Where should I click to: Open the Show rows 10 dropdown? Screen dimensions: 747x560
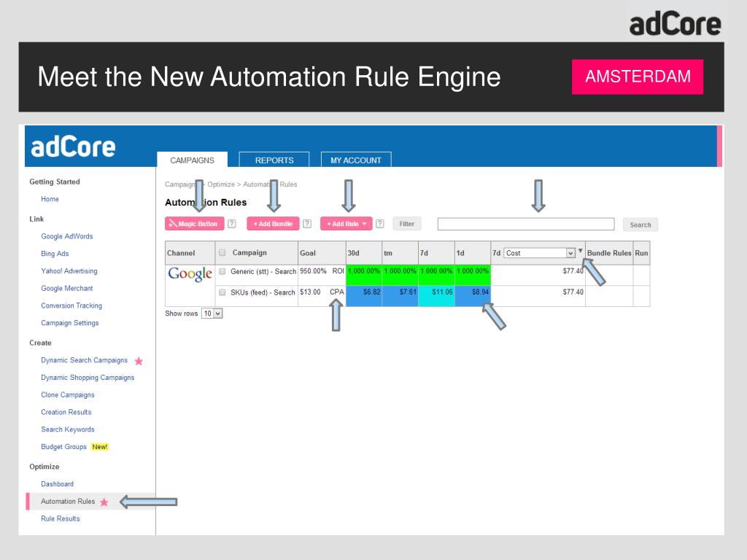[212, 314]
